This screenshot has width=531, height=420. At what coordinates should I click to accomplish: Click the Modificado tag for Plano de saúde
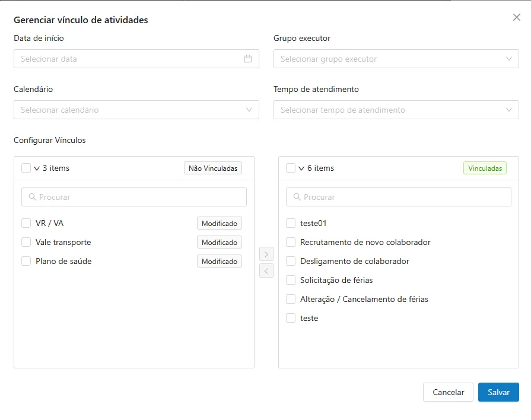click(x=220, y=261)
